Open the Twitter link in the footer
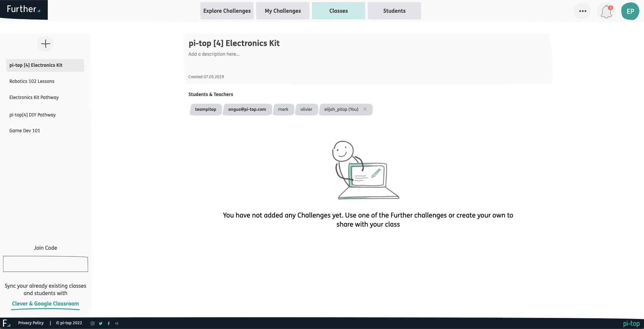644x329 pixels. (100, 323)
